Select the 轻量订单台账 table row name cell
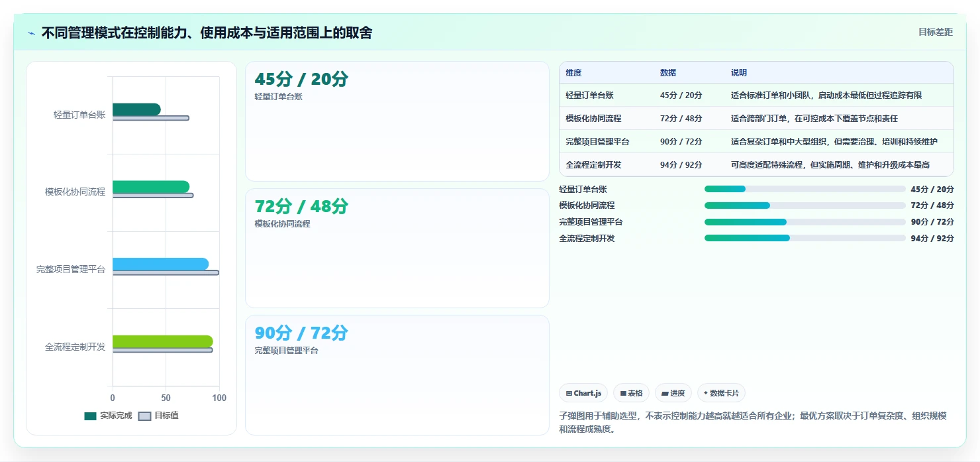The image size is (980, 462). [x=589, y=95]
